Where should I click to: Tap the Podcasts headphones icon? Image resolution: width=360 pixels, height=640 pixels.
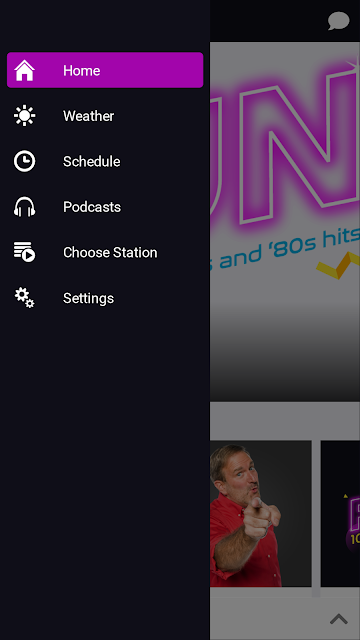pyautogui.click(x=24, y=207)
